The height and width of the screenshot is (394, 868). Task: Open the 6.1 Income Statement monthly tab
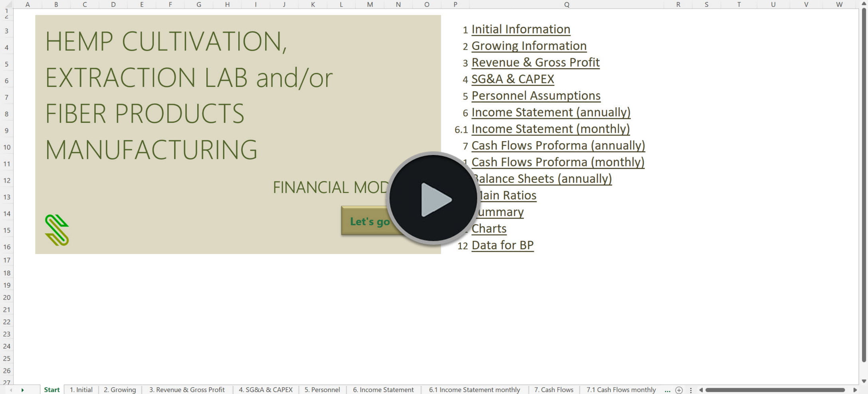coord(474,390)
